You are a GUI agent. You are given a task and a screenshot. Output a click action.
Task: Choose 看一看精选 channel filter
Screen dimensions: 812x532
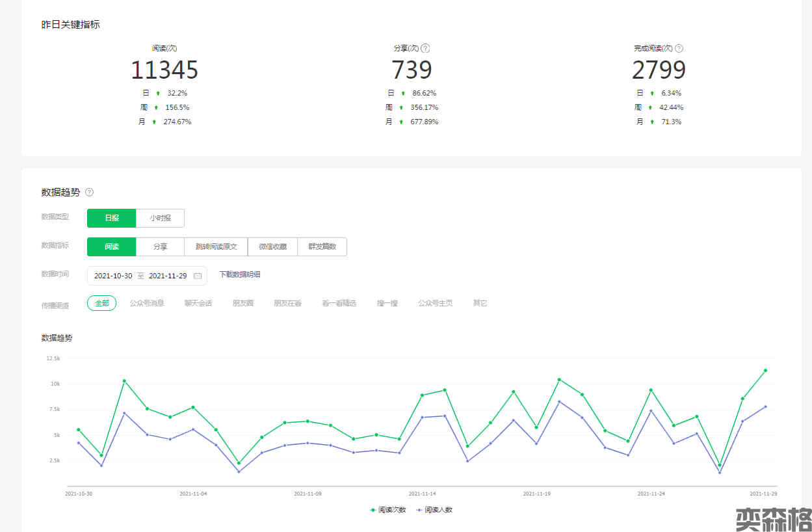pyautogui.click(x=339, y=303)
